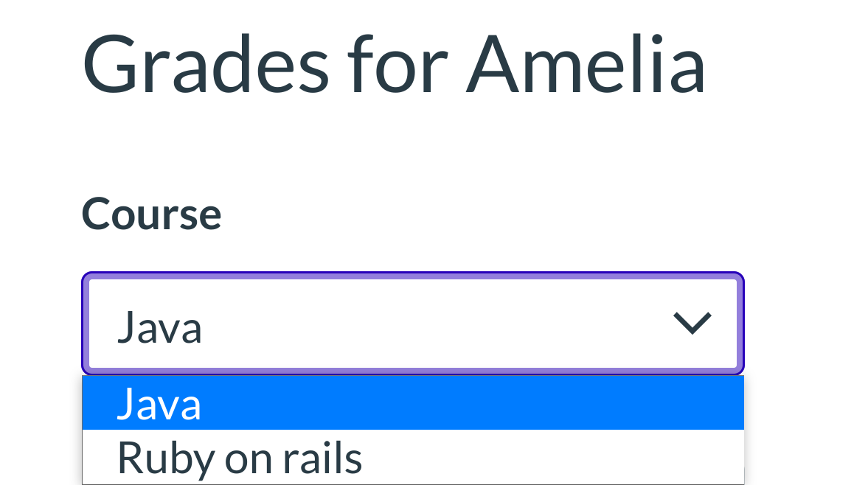Click the selected Java value in combo box
The image size is (868, 485).
[x=159, y=328]
